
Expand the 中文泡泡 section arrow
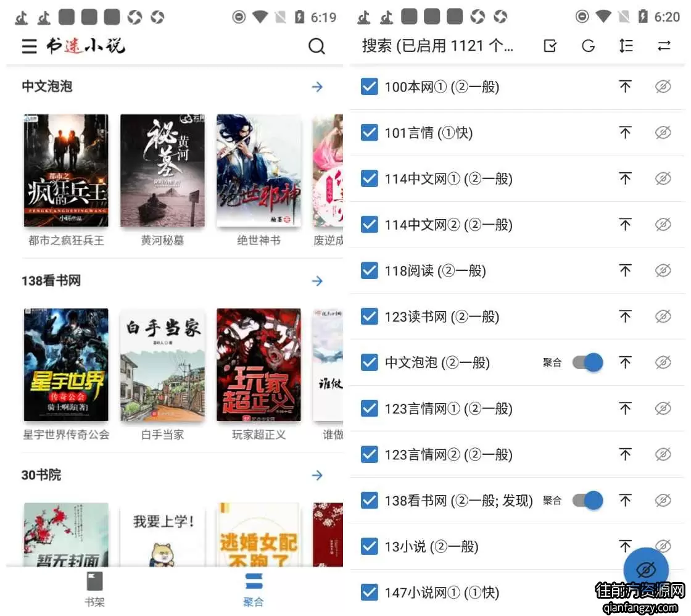(x=317, y=86)
